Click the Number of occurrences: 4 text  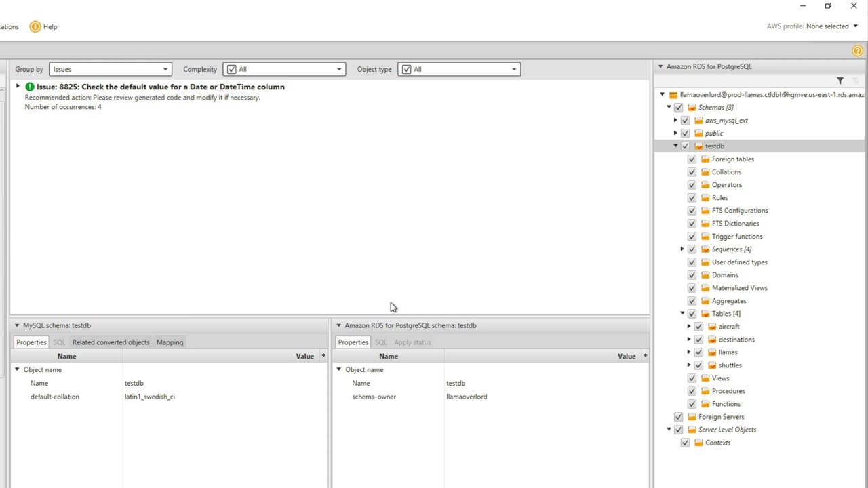click(x=63, y=107)
